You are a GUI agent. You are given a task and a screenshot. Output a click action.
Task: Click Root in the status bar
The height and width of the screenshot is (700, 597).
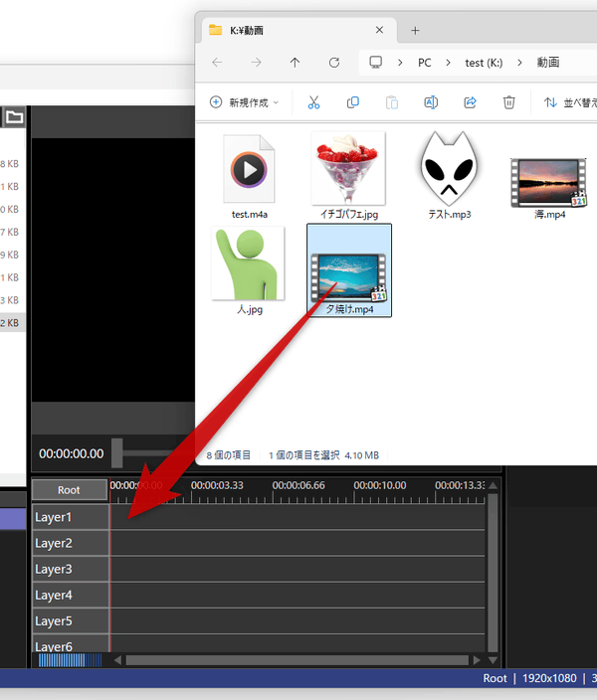495,678
